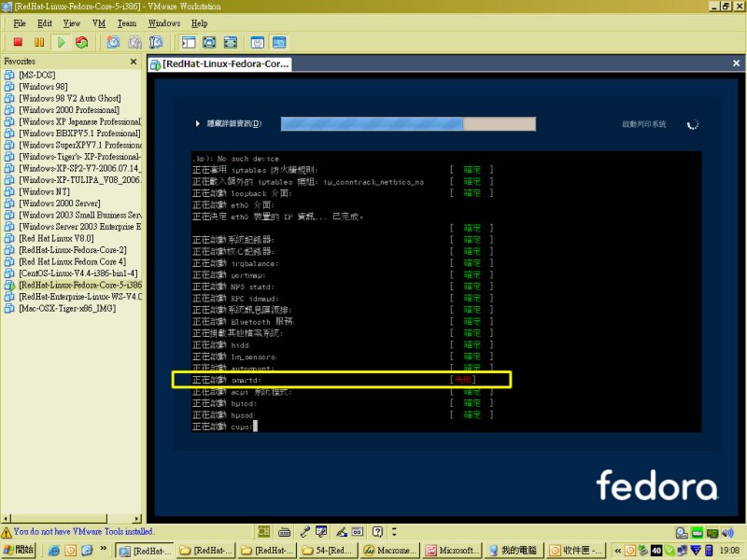Image resolution: width=747 pixels, height=560 pixels.
Task: Collapse the 隱藏詳細資訊(D) details triangle
Action: tap(197, 124)
